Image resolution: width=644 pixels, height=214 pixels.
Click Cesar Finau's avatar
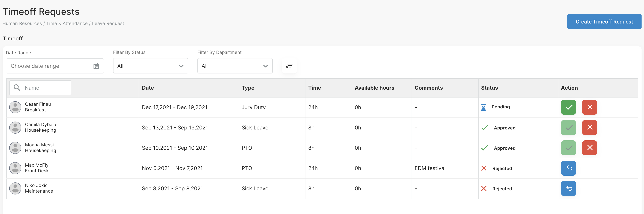(15, 107)
